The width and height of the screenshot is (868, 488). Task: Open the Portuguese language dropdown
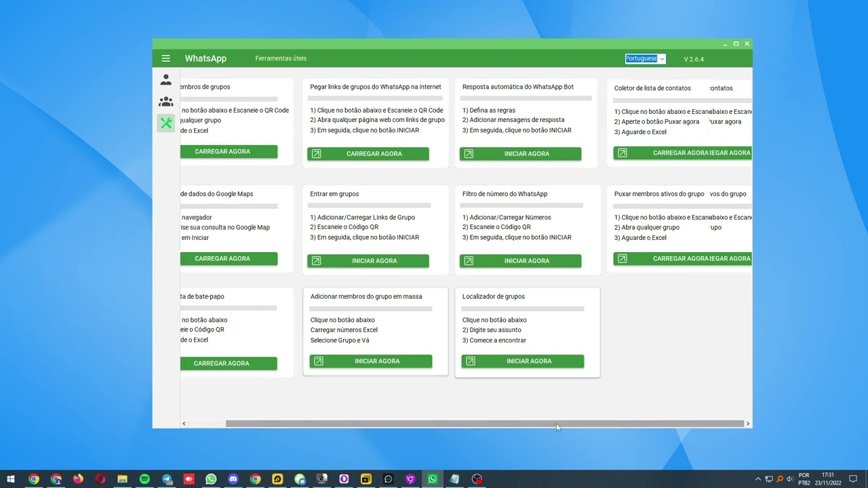pyautogui.click(x=645, y=58)
